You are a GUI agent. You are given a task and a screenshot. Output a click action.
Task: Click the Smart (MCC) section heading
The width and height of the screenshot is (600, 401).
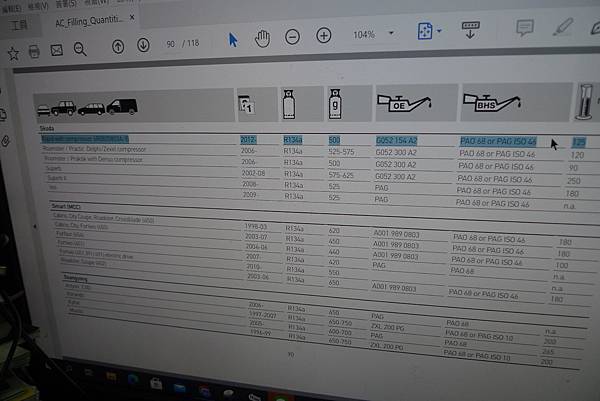pos(66,207)
